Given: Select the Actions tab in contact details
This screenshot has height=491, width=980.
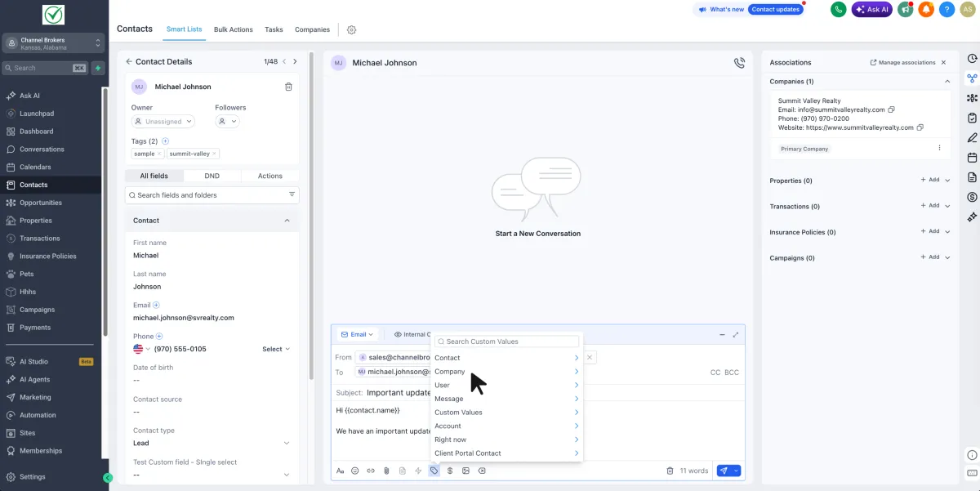Looking at the screenshot, I should pos(270,176).
